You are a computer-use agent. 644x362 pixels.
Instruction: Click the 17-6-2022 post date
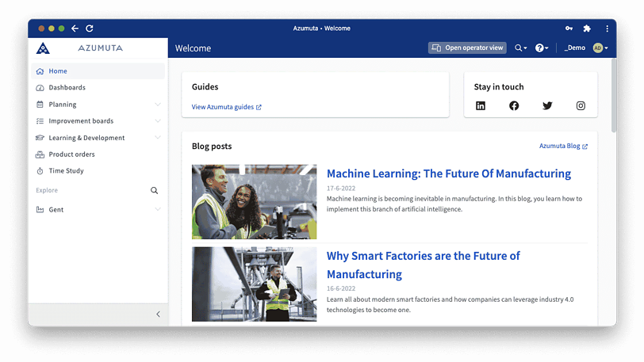[341, 189]
